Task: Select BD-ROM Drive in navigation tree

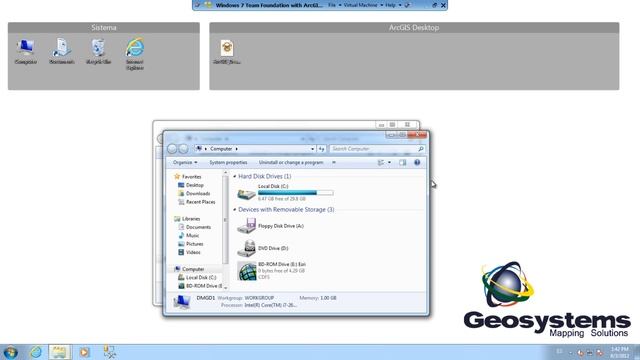Action: point(204,286)
